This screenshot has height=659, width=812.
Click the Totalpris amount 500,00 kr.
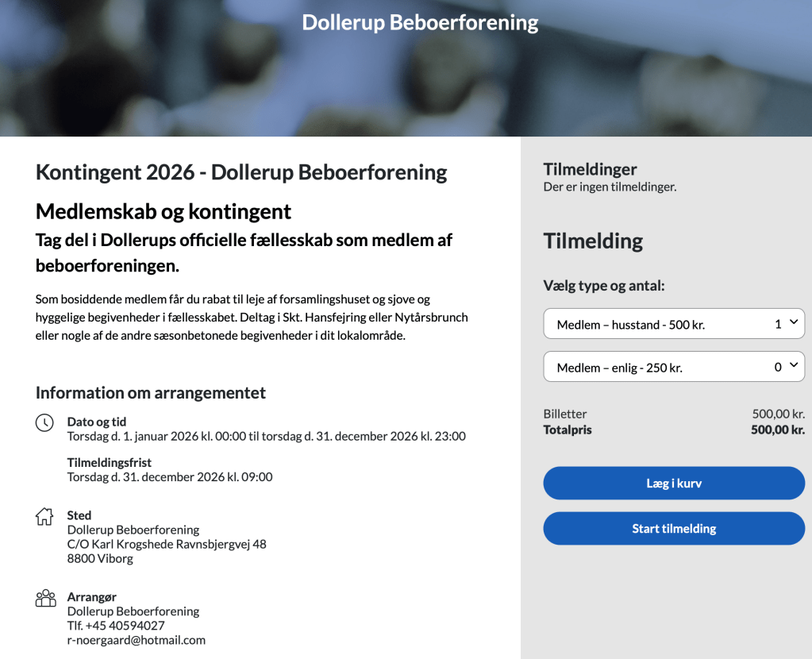[x=777, y=430]
